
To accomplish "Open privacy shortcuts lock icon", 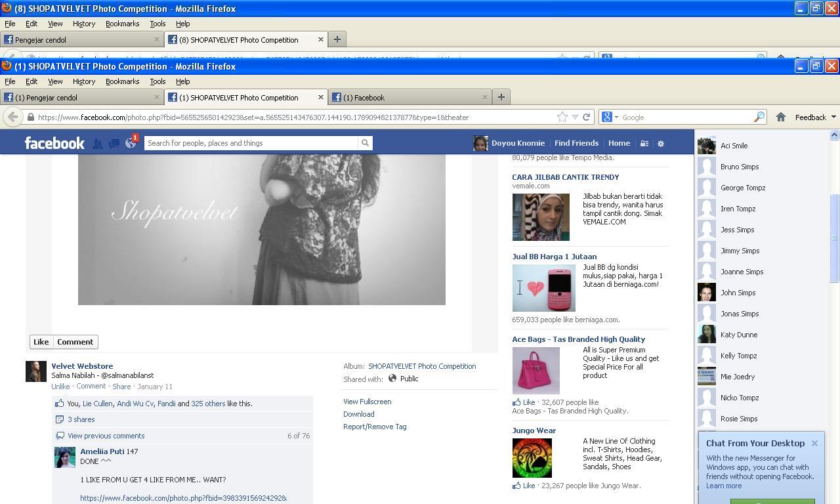I will 644,144.
